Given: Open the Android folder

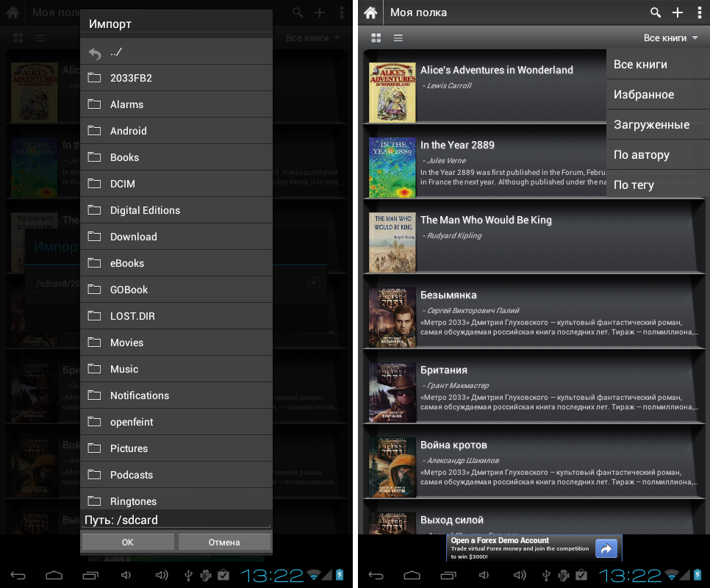Looking at the screenshot, I should (176, 131).
